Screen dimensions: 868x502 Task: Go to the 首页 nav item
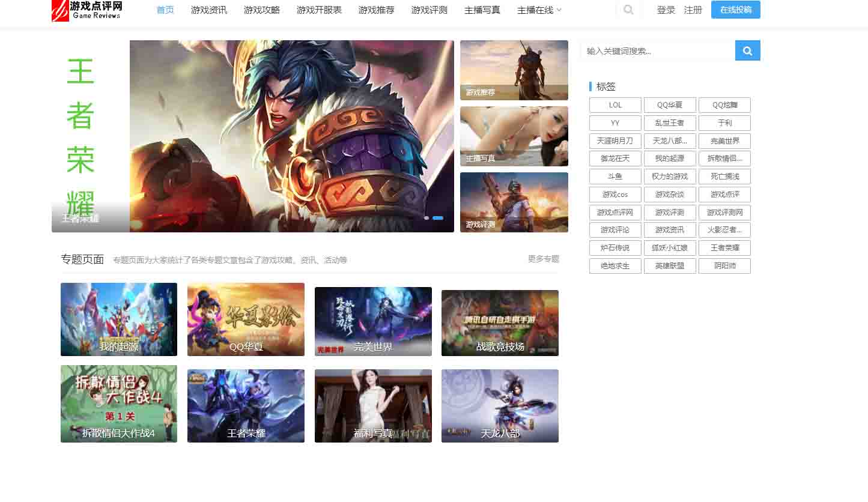tap(165, 10)
